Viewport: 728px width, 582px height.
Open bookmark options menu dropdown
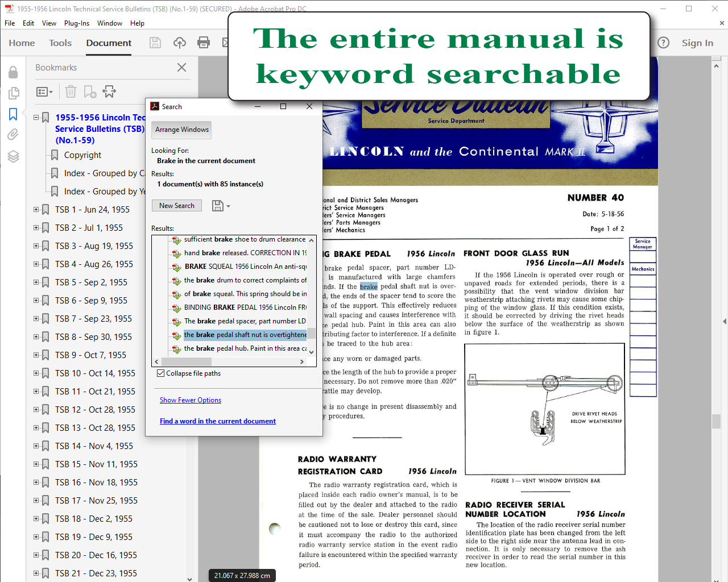coord(44,92)
